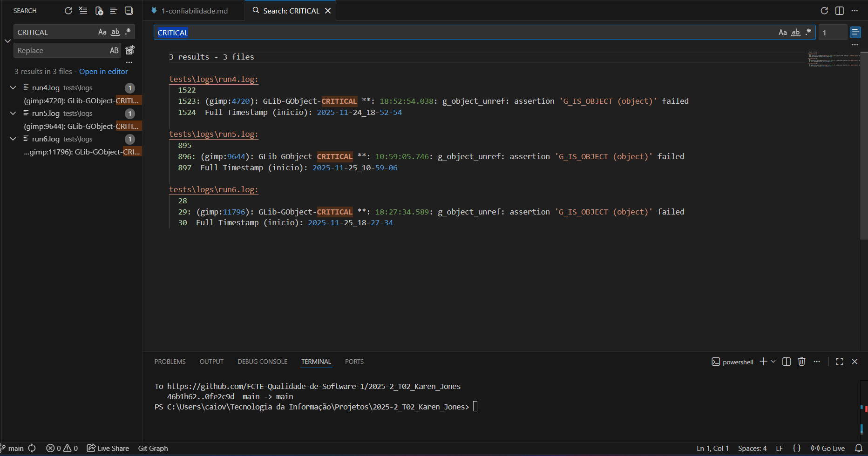Start Go Live server from status bar
The width and height of the screenshot is (868, 456).
(828, 448)
